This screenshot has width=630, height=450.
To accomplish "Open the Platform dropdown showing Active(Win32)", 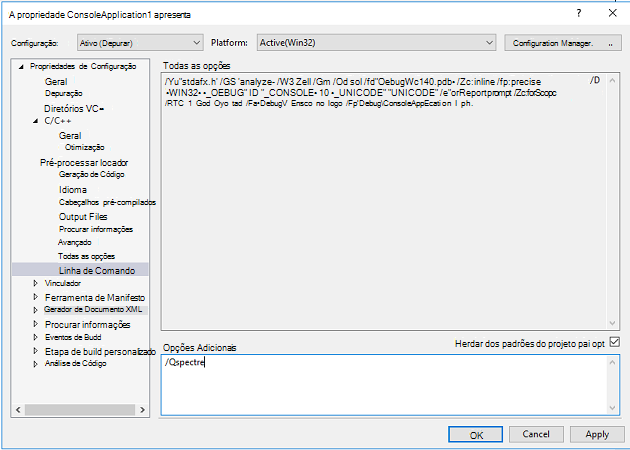I will 376,43.
